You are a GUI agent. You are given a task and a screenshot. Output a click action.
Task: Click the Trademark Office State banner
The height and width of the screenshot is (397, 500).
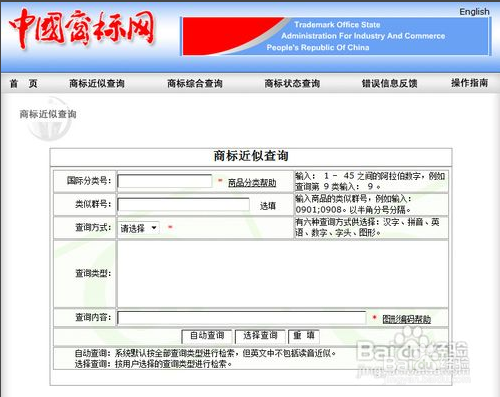(336, 36)
